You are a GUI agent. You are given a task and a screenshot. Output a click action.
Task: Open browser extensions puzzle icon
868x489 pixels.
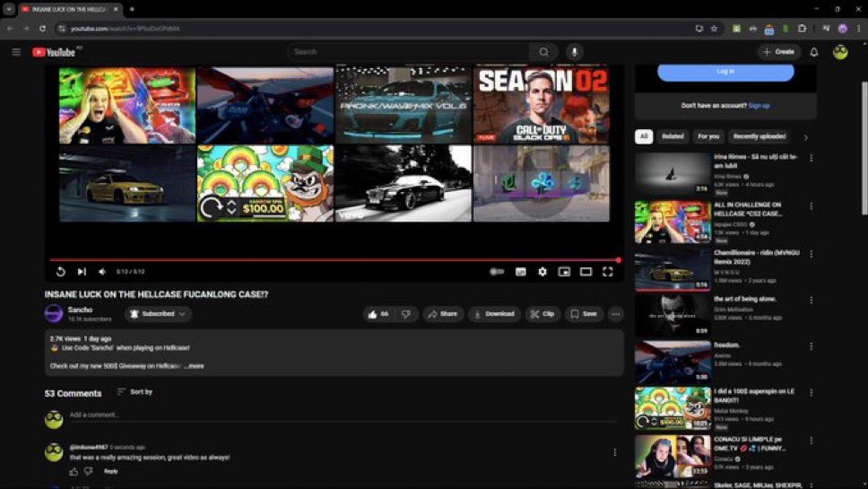(803, 28)
